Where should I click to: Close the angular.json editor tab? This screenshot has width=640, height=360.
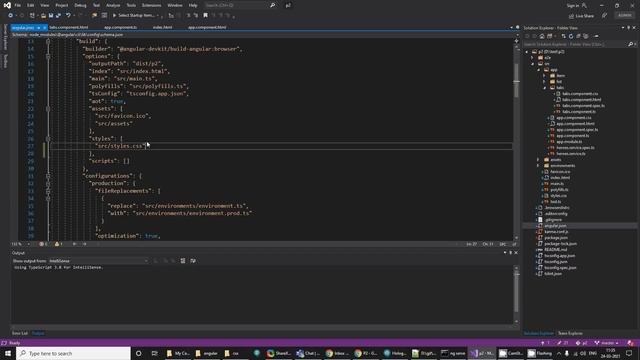[44, 28]
